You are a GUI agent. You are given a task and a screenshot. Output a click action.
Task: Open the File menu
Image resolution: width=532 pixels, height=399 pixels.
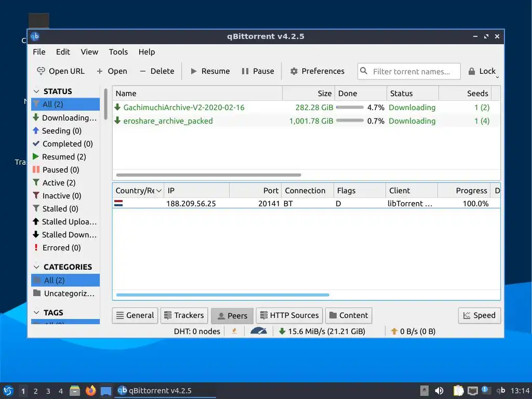[x=39, y=52]
